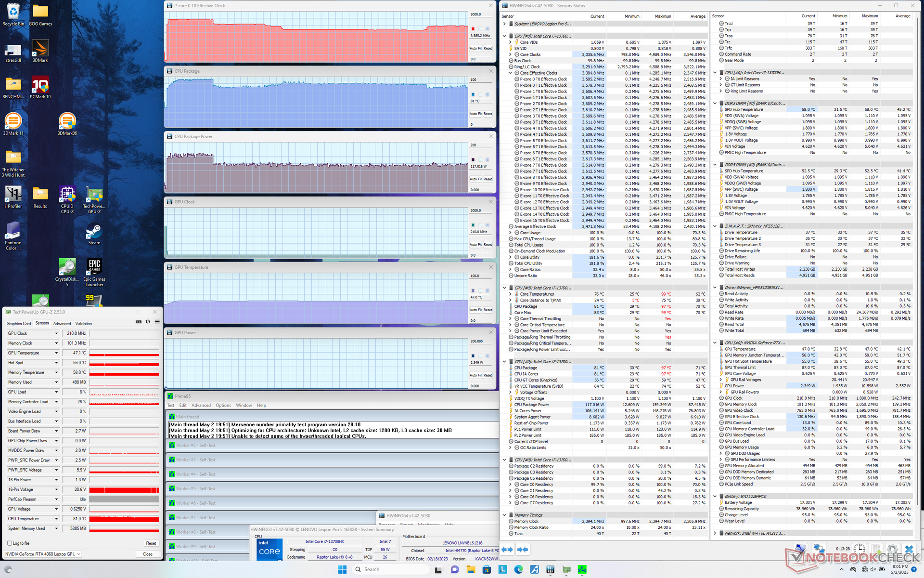The height and width of the screenshot is (578, 924).
Task: Open GPU Temperature sensor dropdown
Action: (56, 353)
